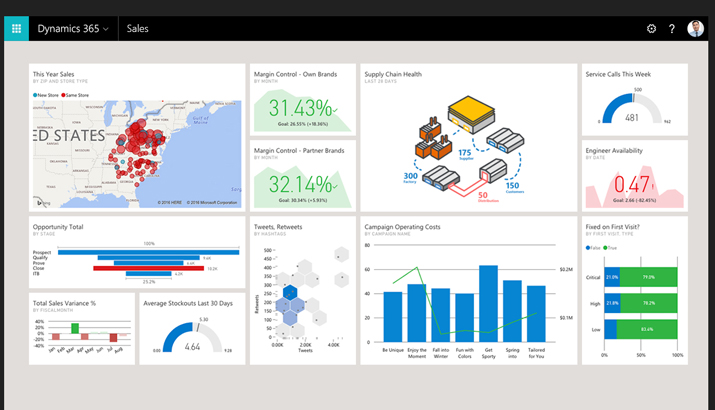Expand the Close stage red bar

click(x=149, y=269)
